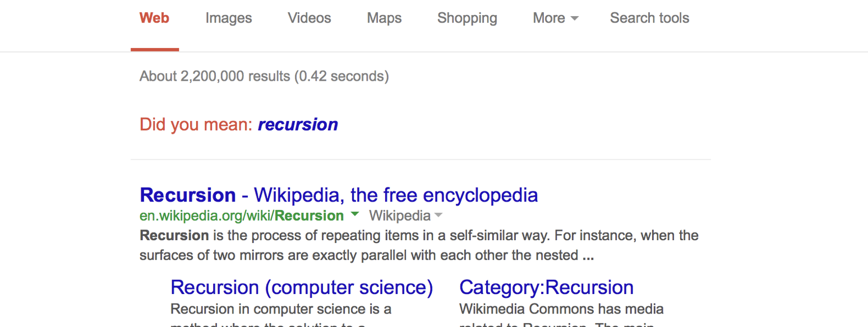The width and height of the screenshot is (868, 327).
Task: Click the suggested spelling 'recursion' link
Action: point(298,124)
